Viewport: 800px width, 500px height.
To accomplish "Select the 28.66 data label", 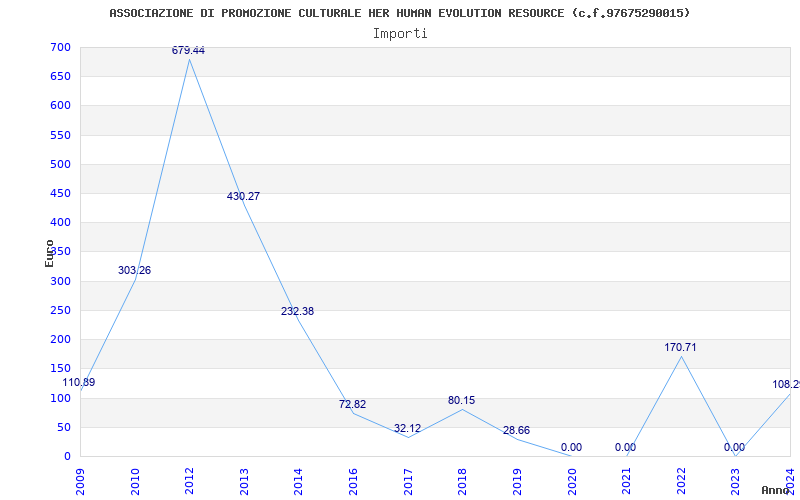I will tap(516, 431).
